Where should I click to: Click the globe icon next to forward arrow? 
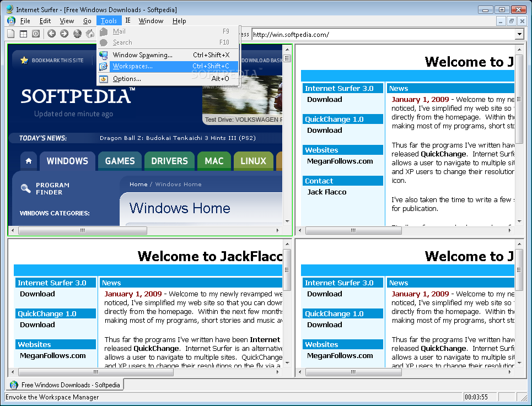click(x=77, y=34)
